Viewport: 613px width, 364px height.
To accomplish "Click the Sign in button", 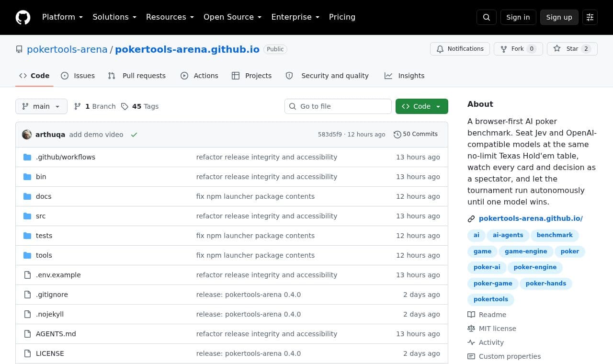I will pos(518,17).
